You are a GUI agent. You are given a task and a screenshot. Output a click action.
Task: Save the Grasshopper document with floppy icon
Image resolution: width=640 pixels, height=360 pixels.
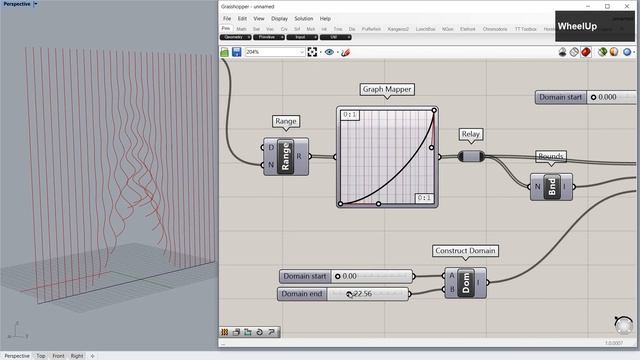point(236,52)
